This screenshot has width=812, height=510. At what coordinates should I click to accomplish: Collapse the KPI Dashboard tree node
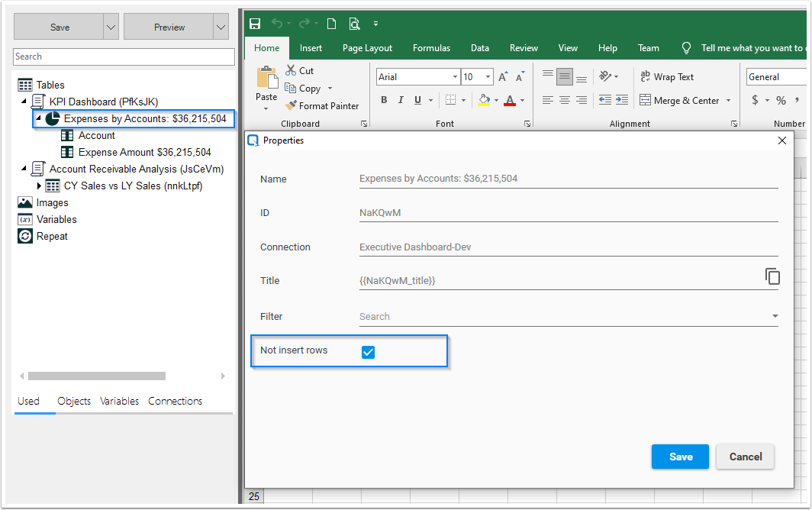point(24,101)
